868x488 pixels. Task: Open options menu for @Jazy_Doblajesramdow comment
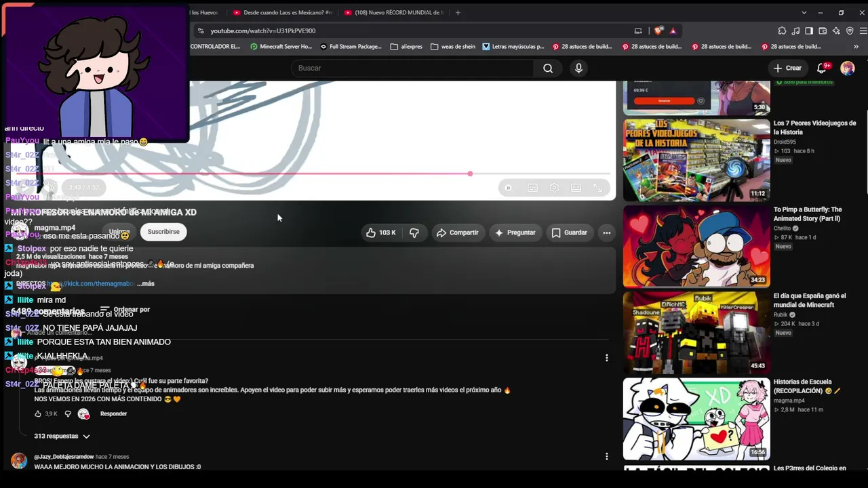pos(607,457)
